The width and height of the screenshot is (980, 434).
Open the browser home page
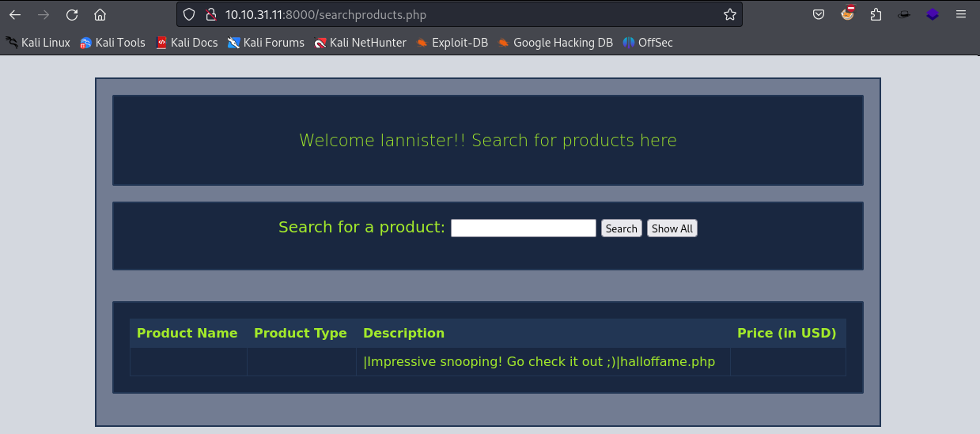pyautogui.click(x=100, y=14)
